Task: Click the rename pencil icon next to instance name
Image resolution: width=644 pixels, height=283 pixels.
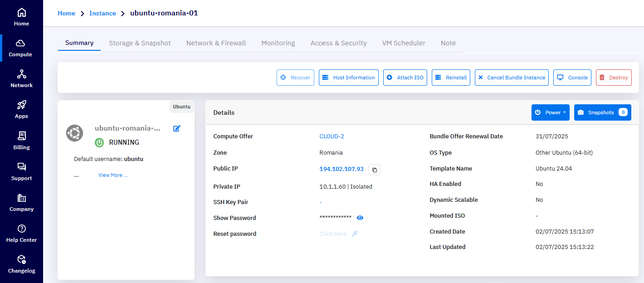Action: [x=176, y=128]
